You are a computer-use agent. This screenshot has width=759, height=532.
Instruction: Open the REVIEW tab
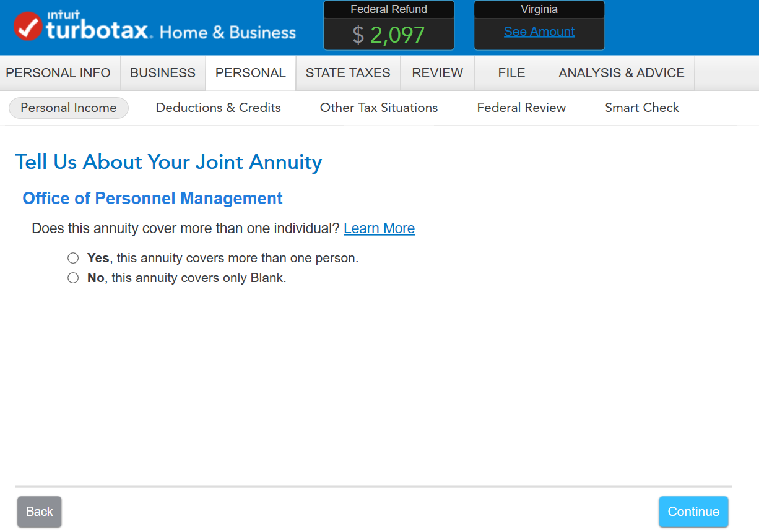click(x=438, y=73)
